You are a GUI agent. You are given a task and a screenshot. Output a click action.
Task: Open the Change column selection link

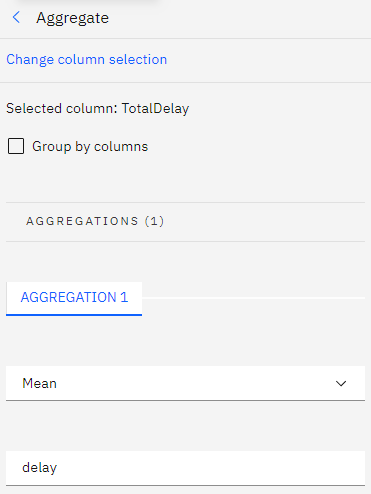(x=87, y=60)
